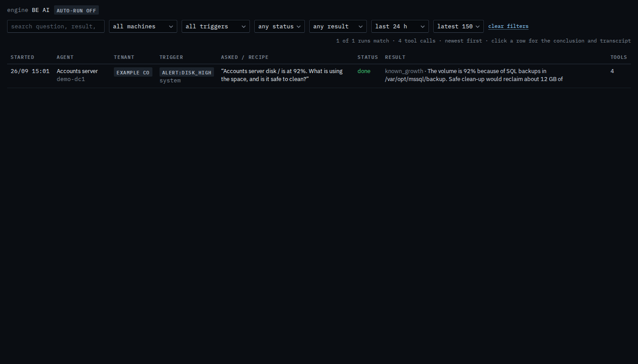
Task: Click the EXAMPLE CO tenant badge
Action: click(x=133, y=72)
